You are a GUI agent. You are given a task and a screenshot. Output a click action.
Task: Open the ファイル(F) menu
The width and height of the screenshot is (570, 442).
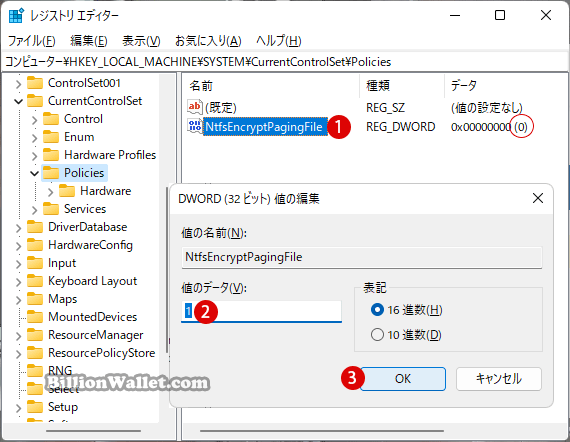pyautogui.click(x=32, y=41)
